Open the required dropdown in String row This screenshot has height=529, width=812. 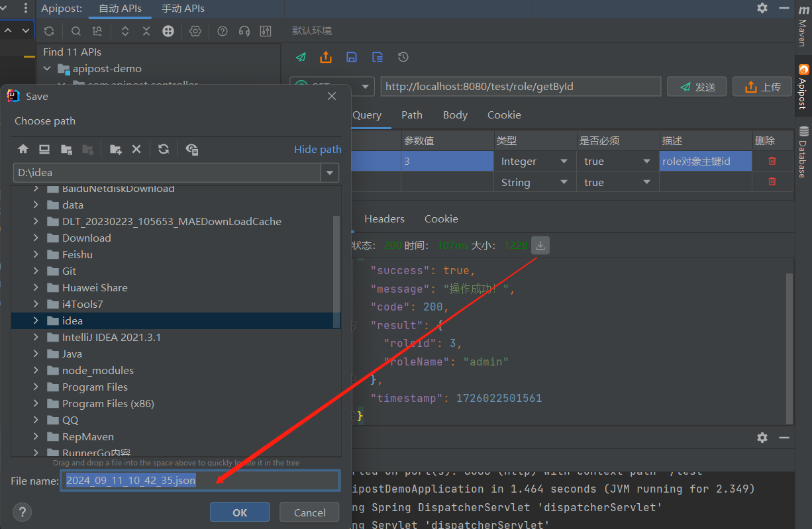point(646,182)
